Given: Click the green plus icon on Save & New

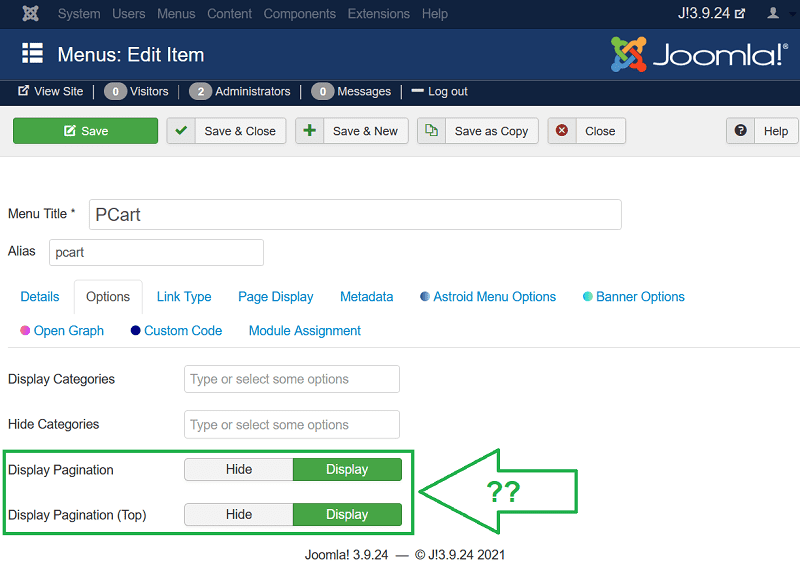Looking at the screenshot, I should (310, 131).
